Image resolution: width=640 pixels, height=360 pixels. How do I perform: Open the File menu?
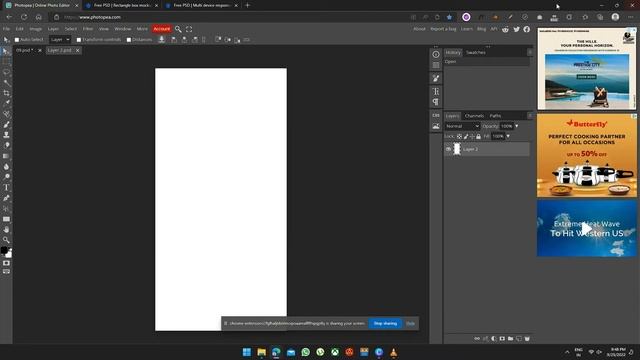coord(6,29)
